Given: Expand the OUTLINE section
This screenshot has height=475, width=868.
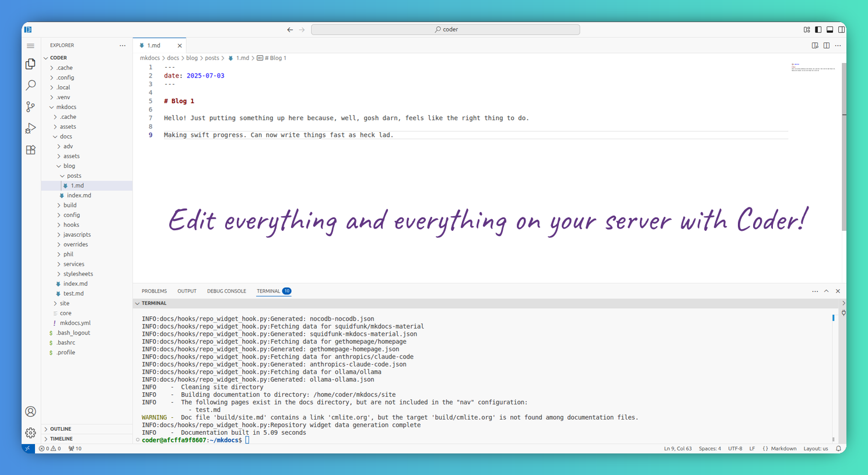Looking at the screenshot, I should [60, 429].
